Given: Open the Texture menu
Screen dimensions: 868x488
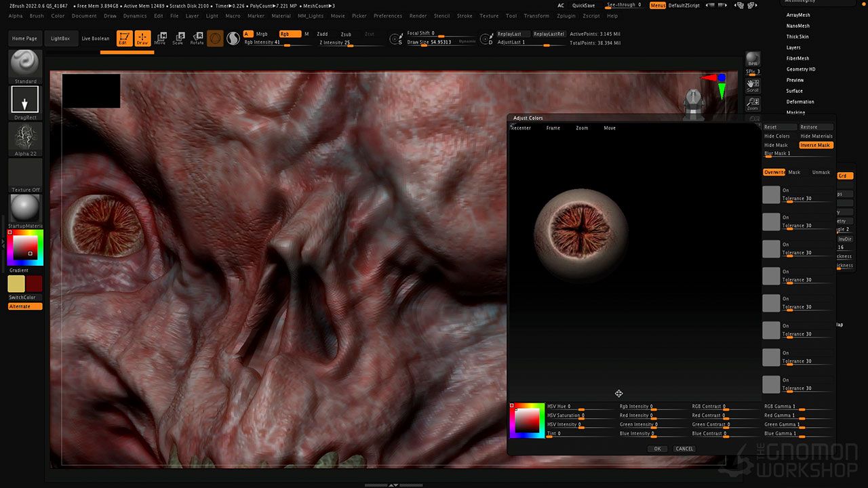Looking at the screenshot, I should (489, 16).
